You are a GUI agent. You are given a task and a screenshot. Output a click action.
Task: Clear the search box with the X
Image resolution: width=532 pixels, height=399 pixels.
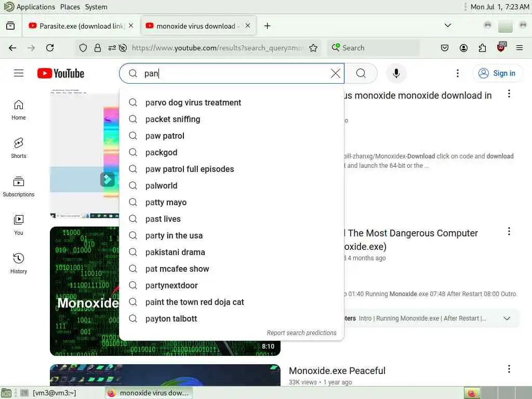pos(335,73)
